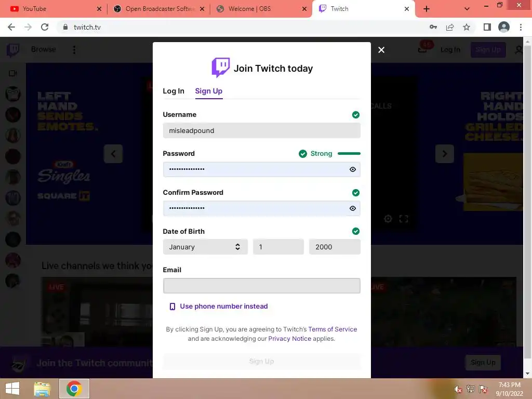The width and height of the screenshot is (532, 399).
Task: Open the notifications inbox icon with badge
Action: 423,49
